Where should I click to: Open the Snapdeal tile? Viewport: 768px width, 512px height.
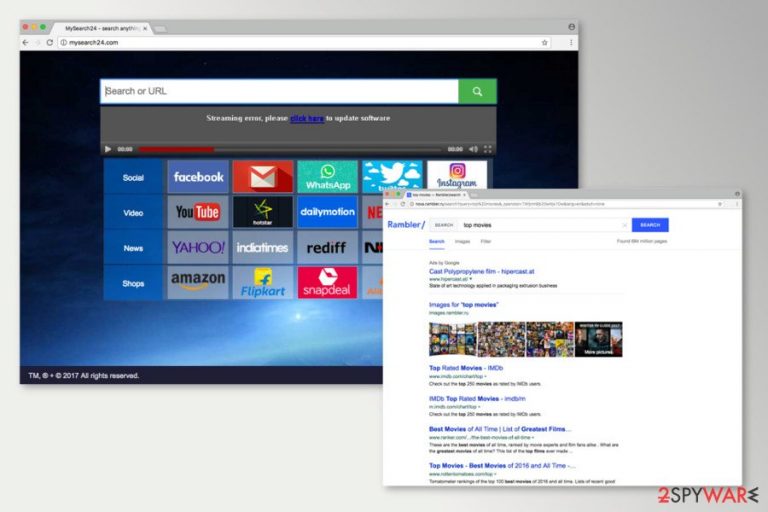pyautogui.click(x=327, y=283)
